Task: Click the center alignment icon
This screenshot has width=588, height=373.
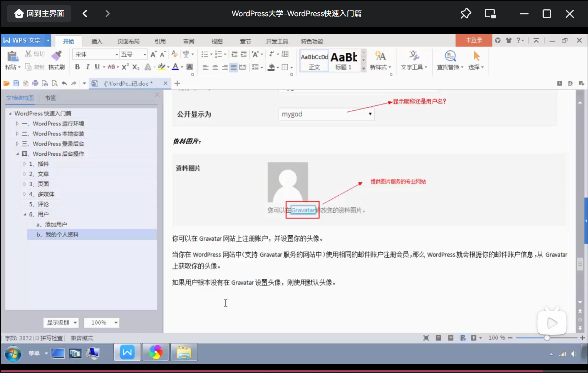Action: (215, 67)
